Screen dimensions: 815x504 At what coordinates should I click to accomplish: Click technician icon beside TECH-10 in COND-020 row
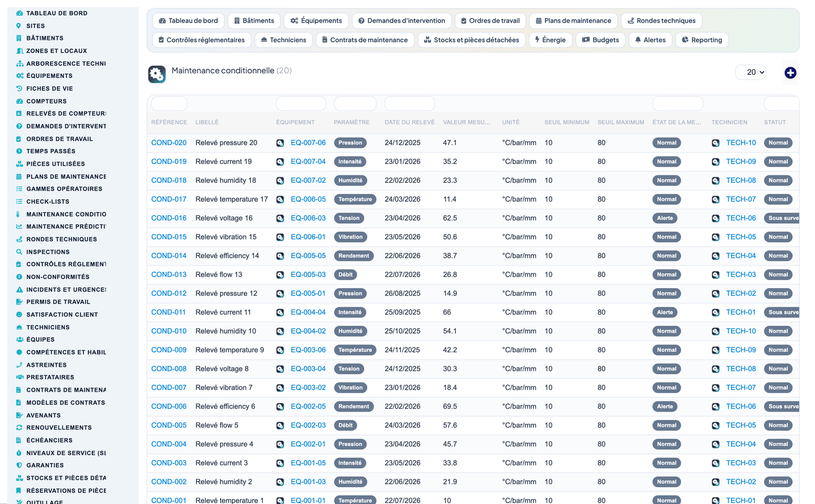715,143
